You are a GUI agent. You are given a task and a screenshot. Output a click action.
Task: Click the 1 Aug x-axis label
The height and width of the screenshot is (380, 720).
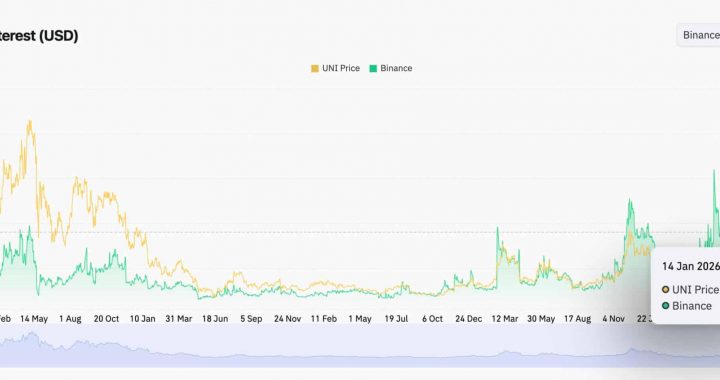pos(70,319)
